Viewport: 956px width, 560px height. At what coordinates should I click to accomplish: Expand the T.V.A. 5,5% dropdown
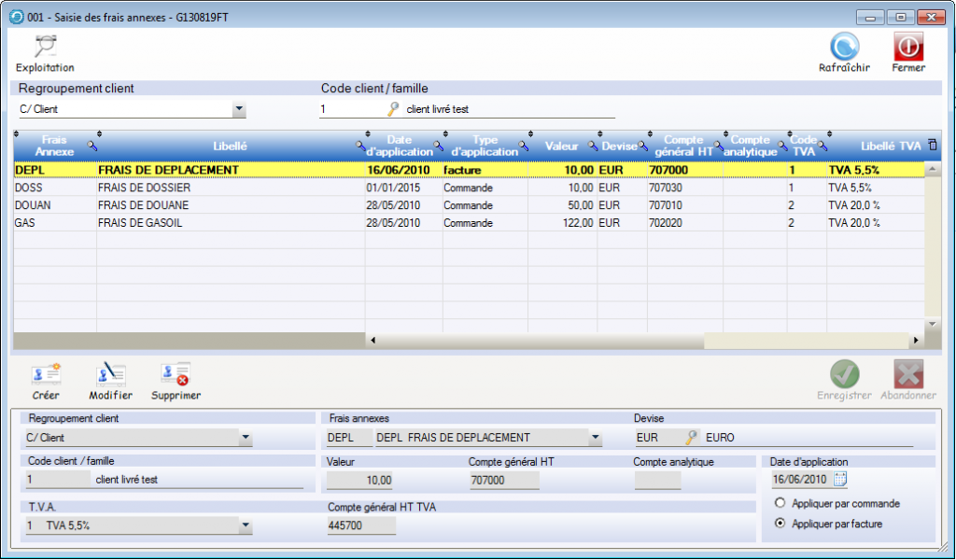click(246, 525)
